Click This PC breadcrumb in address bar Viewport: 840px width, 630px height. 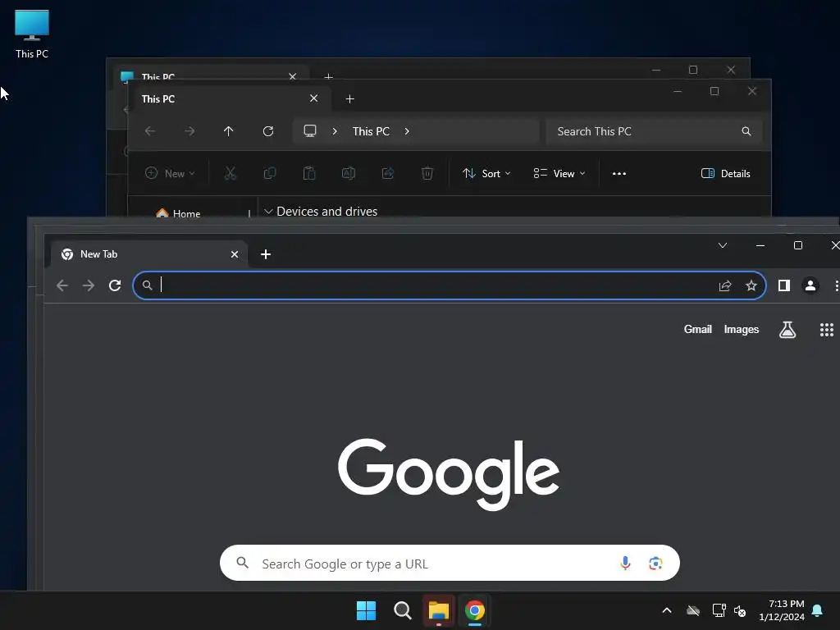pyautogui.click(x=371, y=131)
